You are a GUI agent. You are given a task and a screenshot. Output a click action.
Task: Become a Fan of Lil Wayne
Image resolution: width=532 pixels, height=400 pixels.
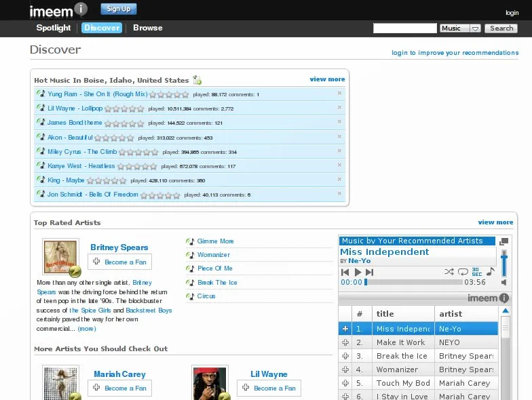pos(269,388)
